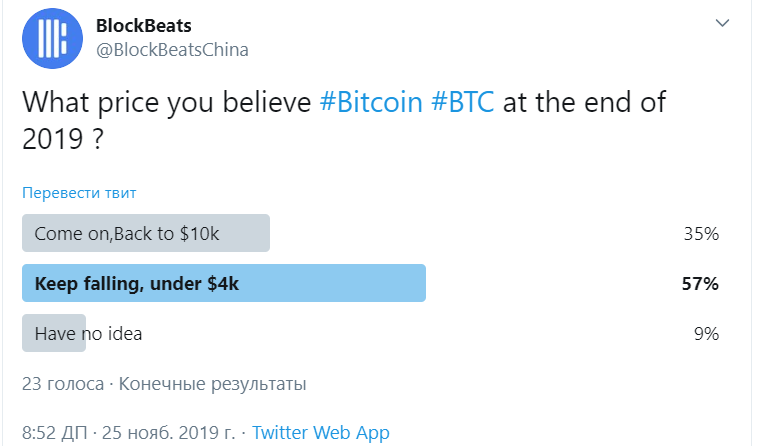Click the 'What price you believe' tweet text
The image size is (772, 446).
[167, 102]
